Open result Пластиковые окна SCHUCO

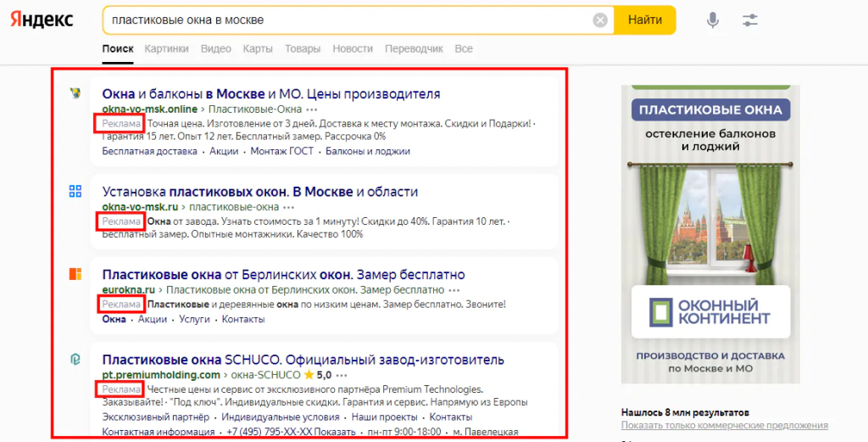point(303,360)
